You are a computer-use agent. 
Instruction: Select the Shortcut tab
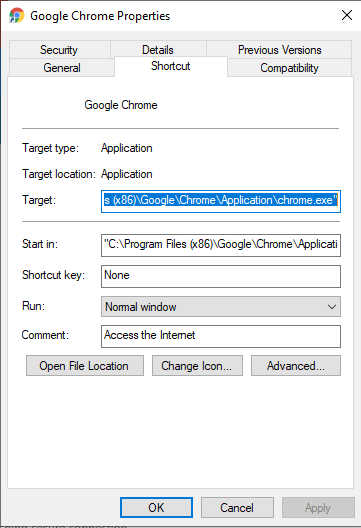coord(171,66)
